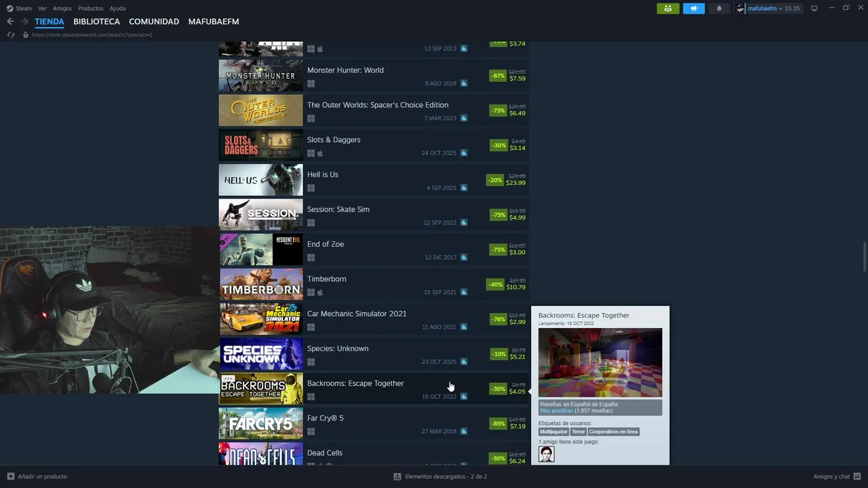Open the blue announcements megaphone button
This screenshot has height=488, width=868.
coord(694,8)
